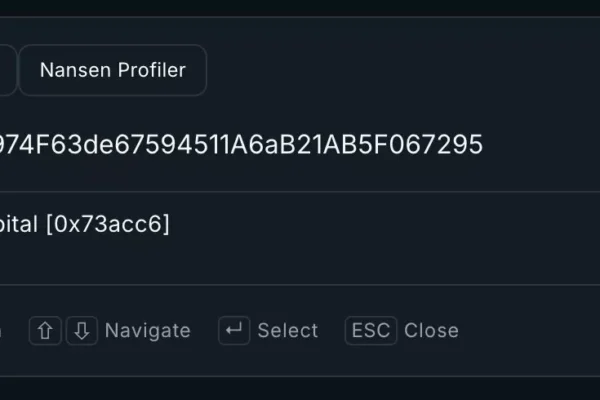This screenshot has height=400, width=600.
Task: Click the Enter key icon
Action: pyautogui.click(x=234, y=331)
